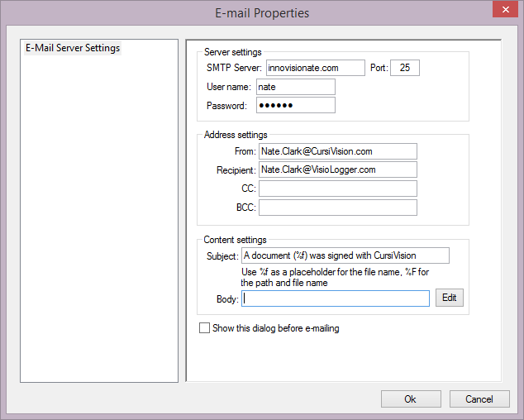Screen dimensions: 524x420
Task: Click the Address settings group label
Action: coord(235,135)
